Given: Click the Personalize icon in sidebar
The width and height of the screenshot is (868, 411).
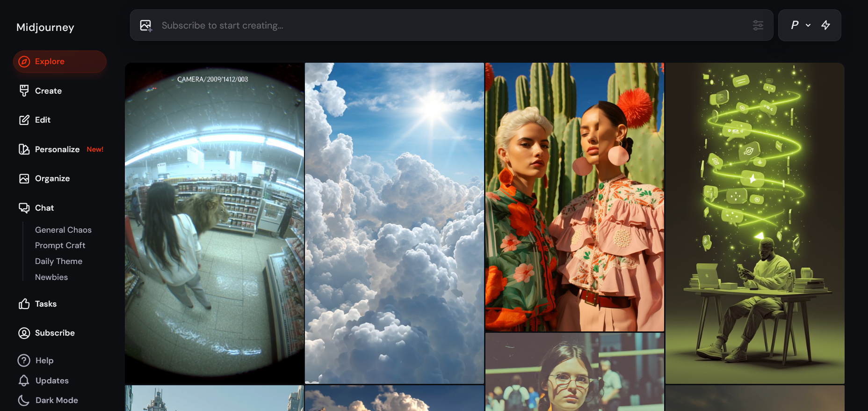Looking at the screenshot, I should tap(24, 149).
